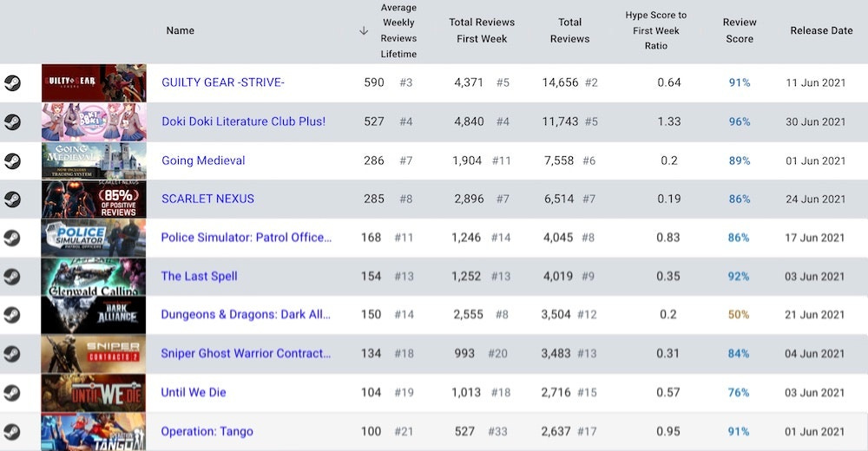Click Steam icon in Doki Doki Literature Club row
The width and height of the screenshot is (868, 451).
click(x=12, y=121)
